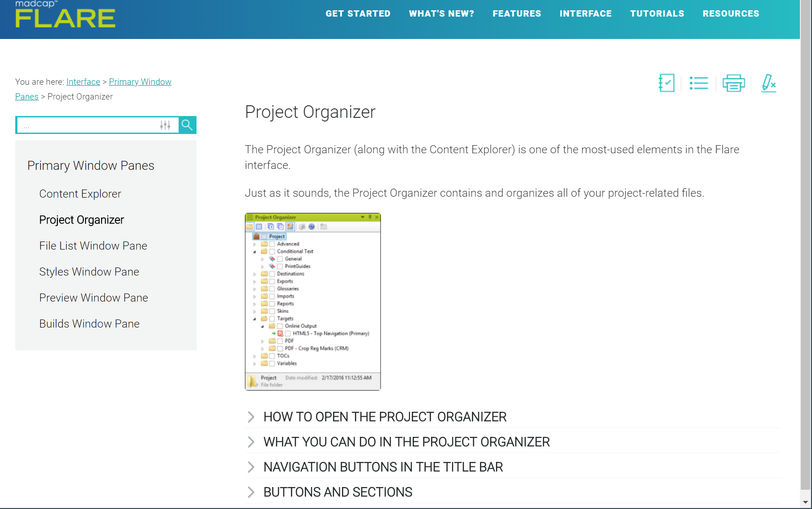This screenshot has height=509, width=812.
Task: Open the search filter sliders icon
Action: pos(165,125)
